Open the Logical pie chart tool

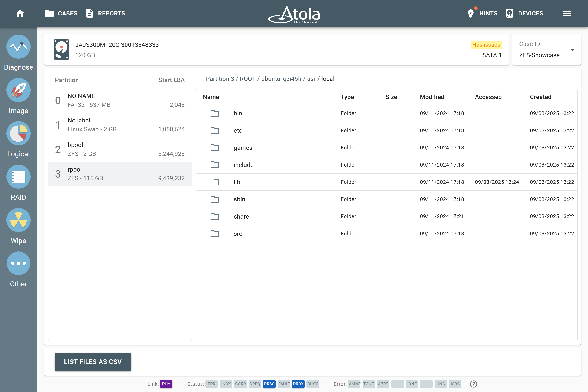click(18, 133)
